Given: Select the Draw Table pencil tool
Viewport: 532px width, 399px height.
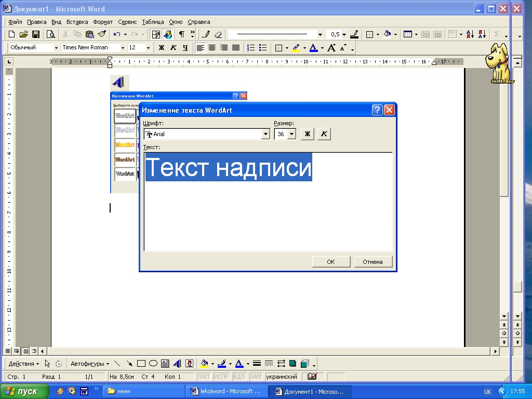Looking at the screenshot, I should [206, 34].
